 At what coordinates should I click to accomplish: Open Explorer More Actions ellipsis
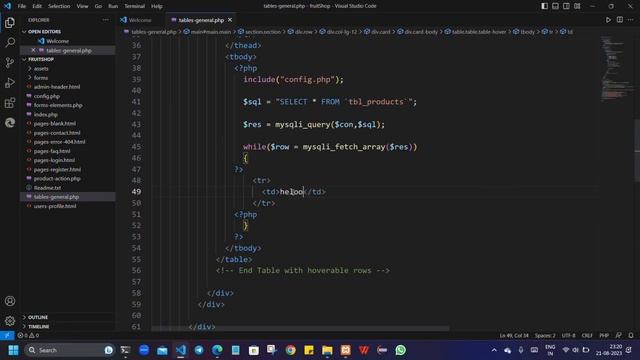106,20
